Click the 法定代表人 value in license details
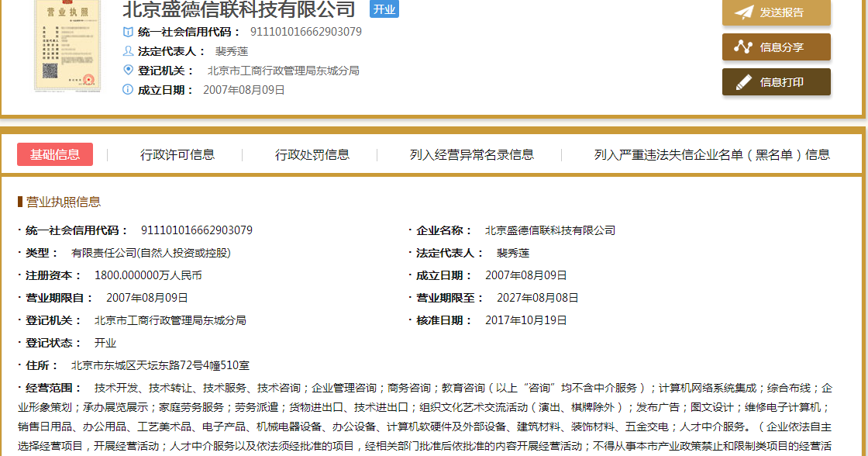This screenshot has width=868, height=456. click(513, 254)
